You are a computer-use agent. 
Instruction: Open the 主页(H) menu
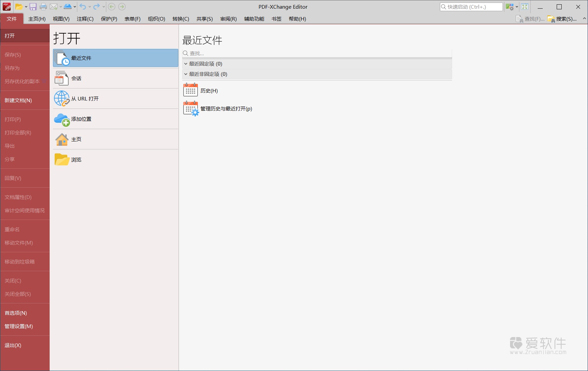pyautogui.click(x=37, y=19)
